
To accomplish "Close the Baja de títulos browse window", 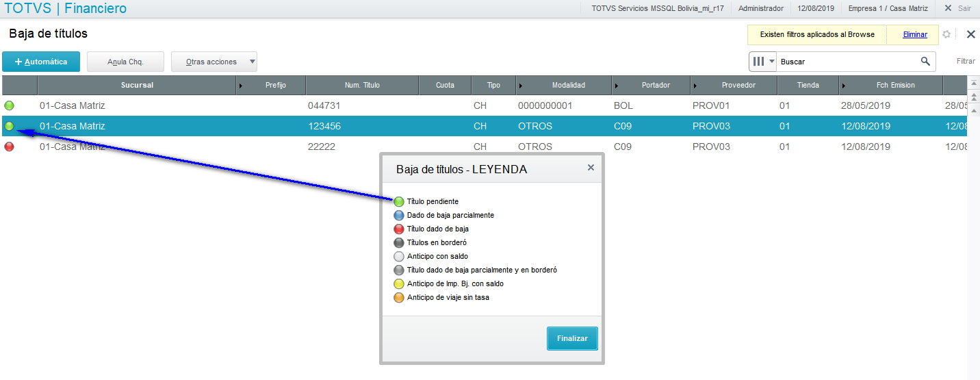I will [970, 34].
